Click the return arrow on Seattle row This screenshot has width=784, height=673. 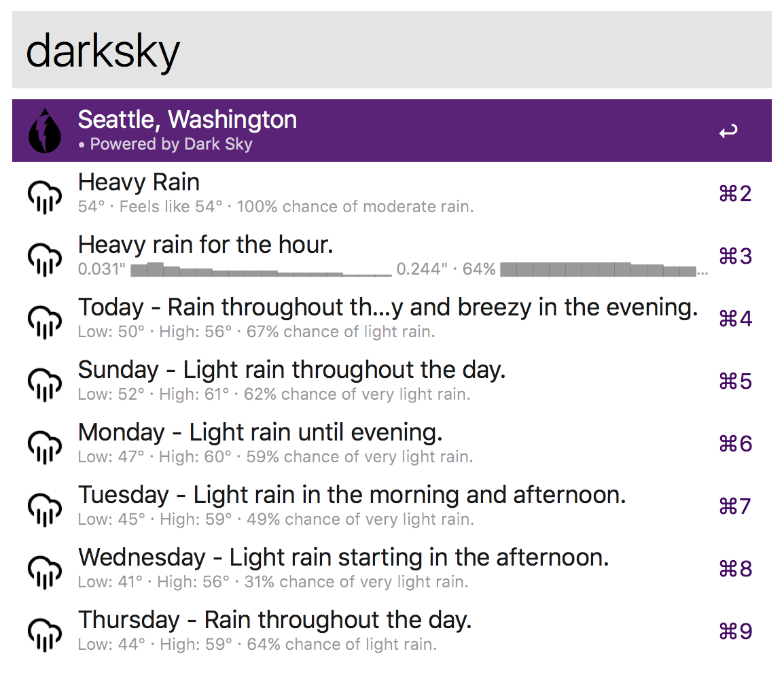pos(728,131)
